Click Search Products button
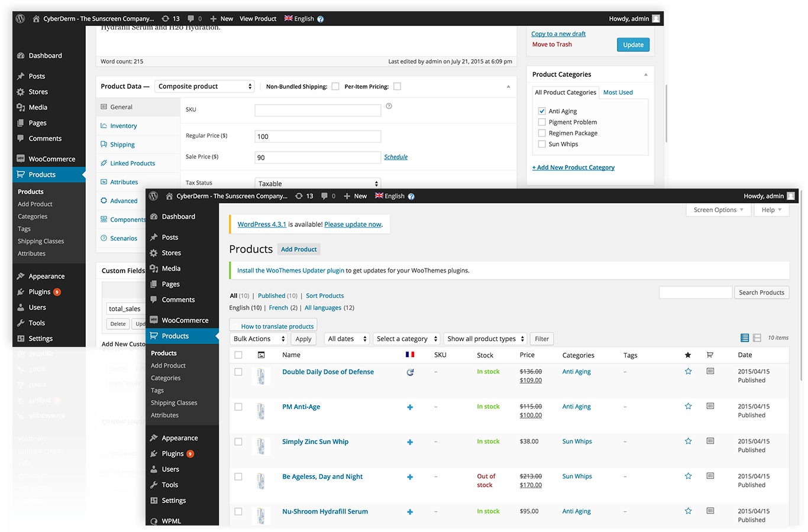 click(762, 293)
